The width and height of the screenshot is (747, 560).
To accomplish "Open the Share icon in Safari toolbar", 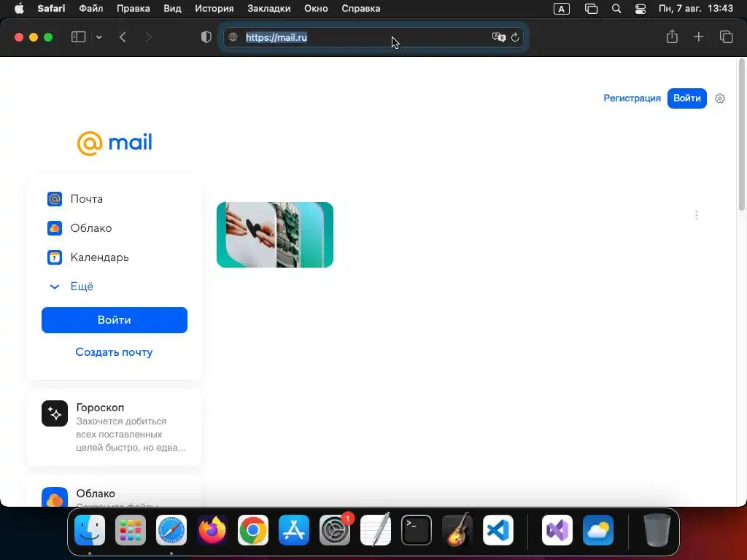I will coord(672,36).
